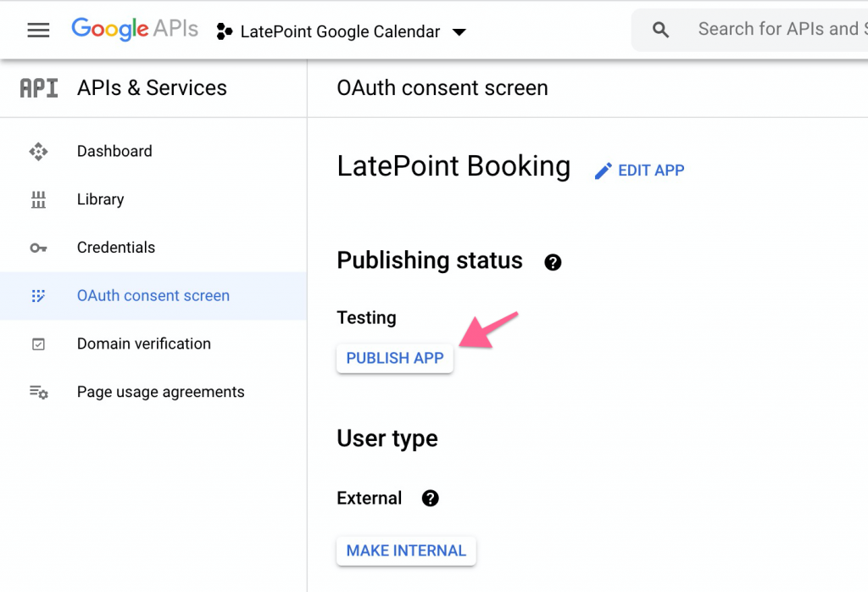
Task: Select the Credentials key icon
Action: [39, 247]
